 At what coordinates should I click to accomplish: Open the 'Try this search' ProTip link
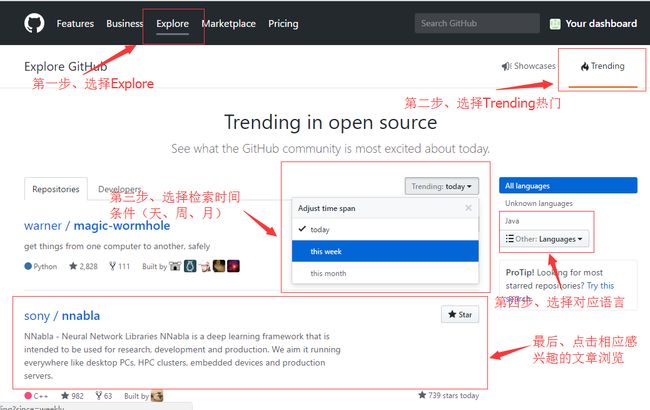pyautogui.click(x=600, y=286)
